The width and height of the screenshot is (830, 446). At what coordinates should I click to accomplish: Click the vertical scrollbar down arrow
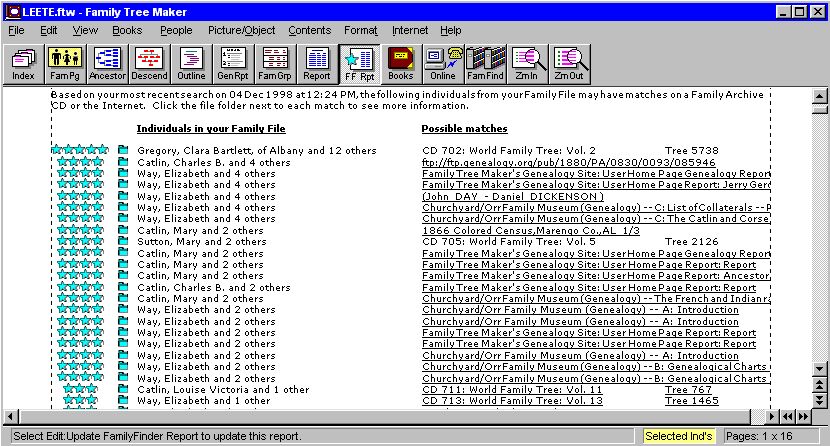tap(819, 369)
